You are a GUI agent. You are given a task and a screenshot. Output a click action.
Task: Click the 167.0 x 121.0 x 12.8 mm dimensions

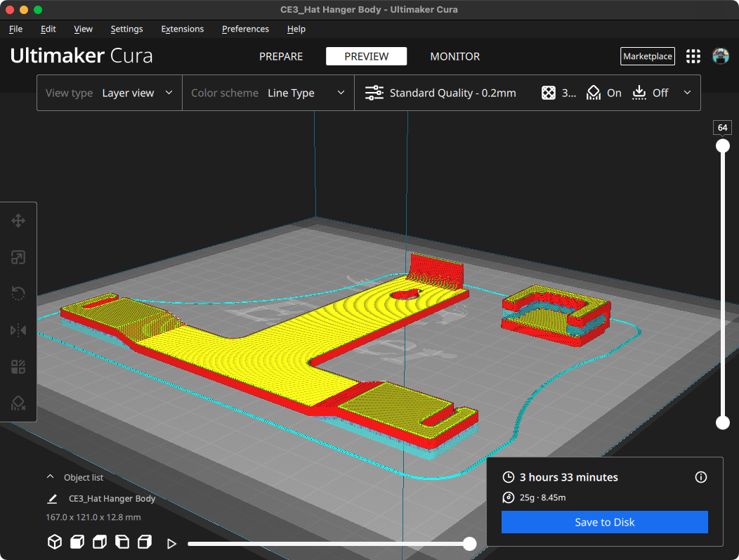tap(93, 517)
